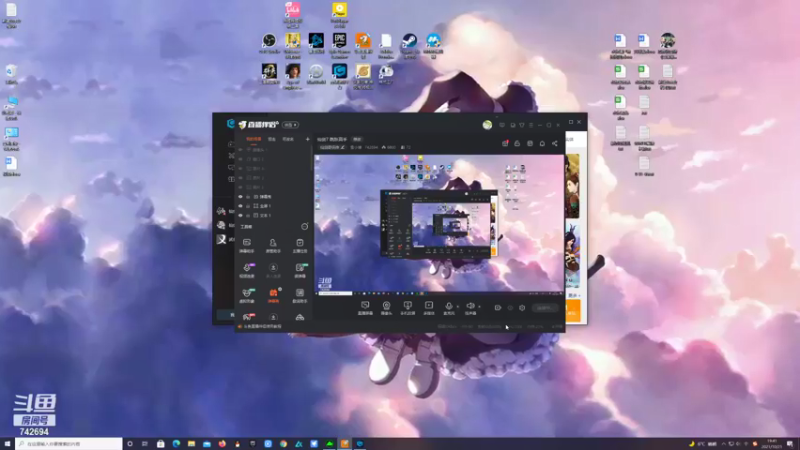Expand the speaker options arrow
800x450 pixels.
tap(479, 307)
